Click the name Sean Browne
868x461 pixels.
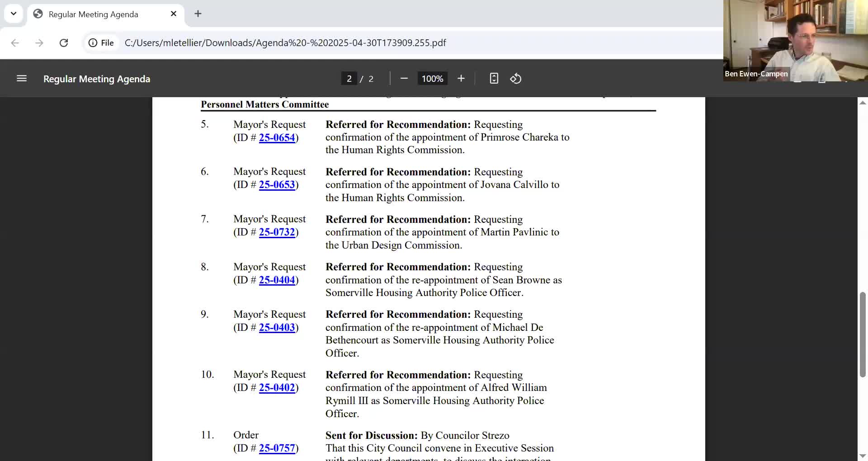point(521,280)
